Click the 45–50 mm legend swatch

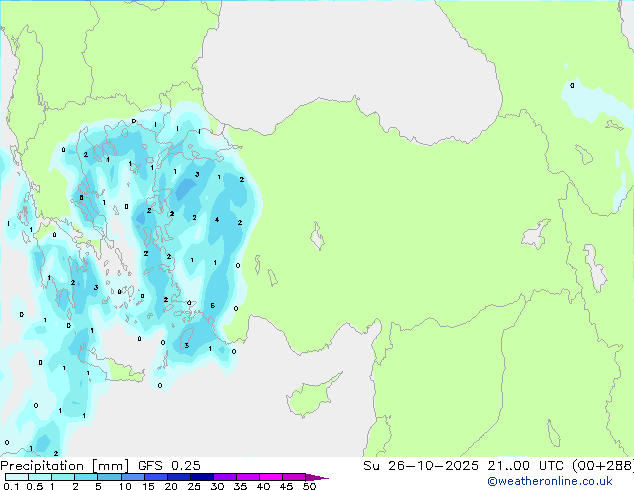[294, 477]
